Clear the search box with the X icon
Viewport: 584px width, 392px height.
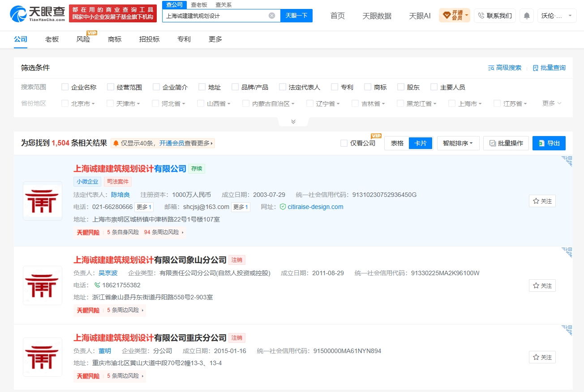pos(272,16)
